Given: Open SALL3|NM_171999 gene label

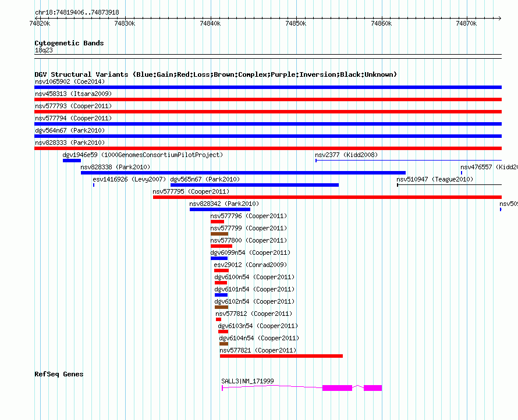Looking at the screenshot, I should pos(247,381).
